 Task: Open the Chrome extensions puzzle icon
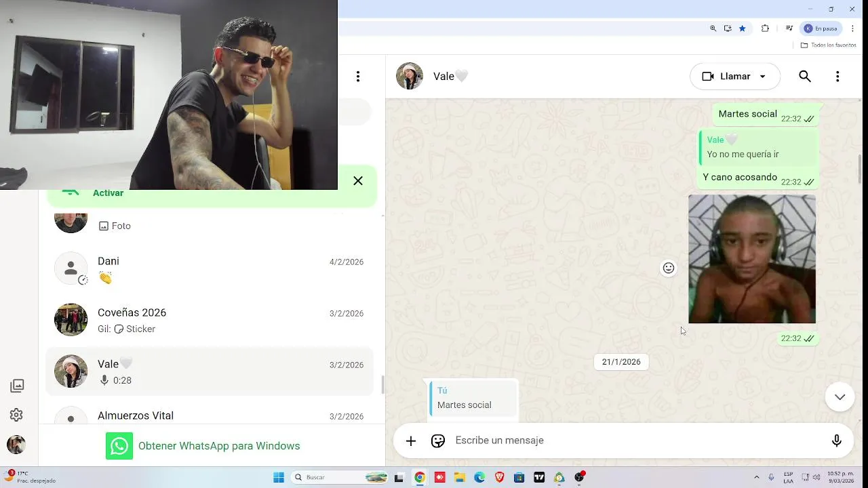coord(766,28)
